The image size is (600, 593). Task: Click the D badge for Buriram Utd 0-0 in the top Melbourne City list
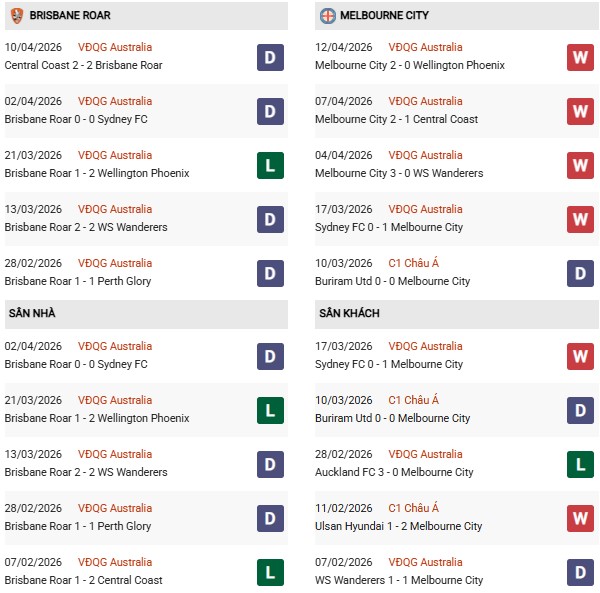pos(580,273)
